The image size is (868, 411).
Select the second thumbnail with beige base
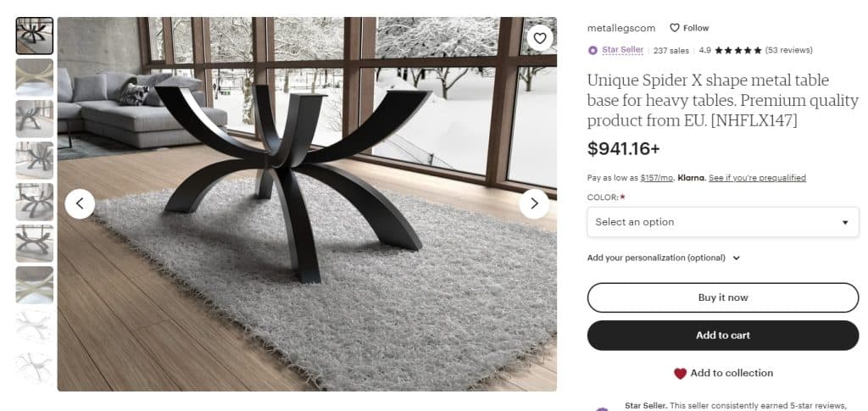(34, 77)
